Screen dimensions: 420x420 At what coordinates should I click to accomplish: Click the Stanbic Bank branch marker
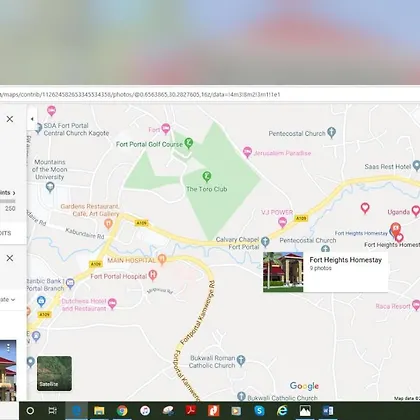[70, 283]
